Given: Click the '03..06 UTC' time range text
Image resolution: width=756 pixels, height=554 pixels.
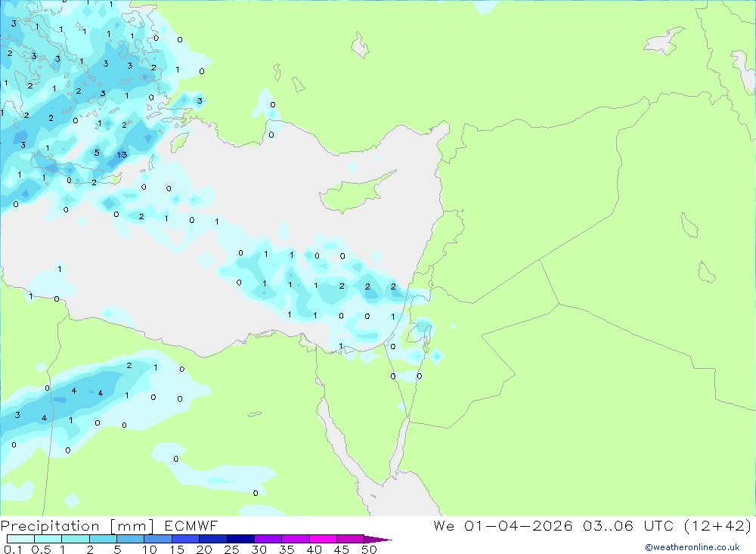Looking at the screenshot, I should click(x=628, y=525).
